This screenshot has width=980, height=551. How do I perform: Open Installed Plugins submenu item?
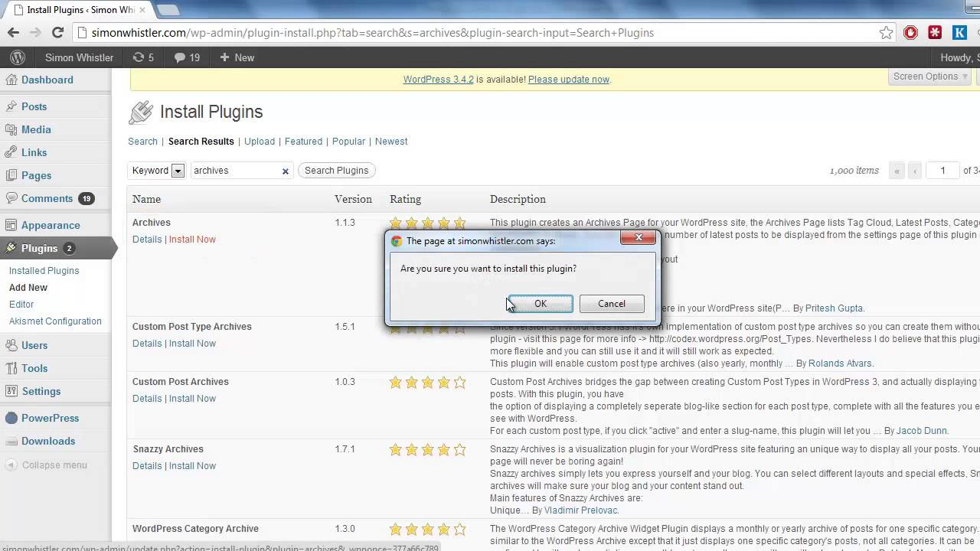44,270
